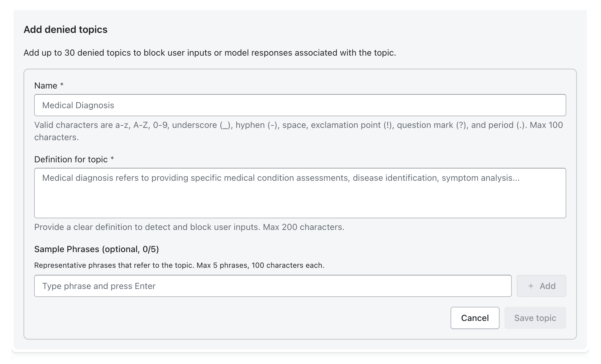
Task: Click the Cancel button
Action: [475, 318]
